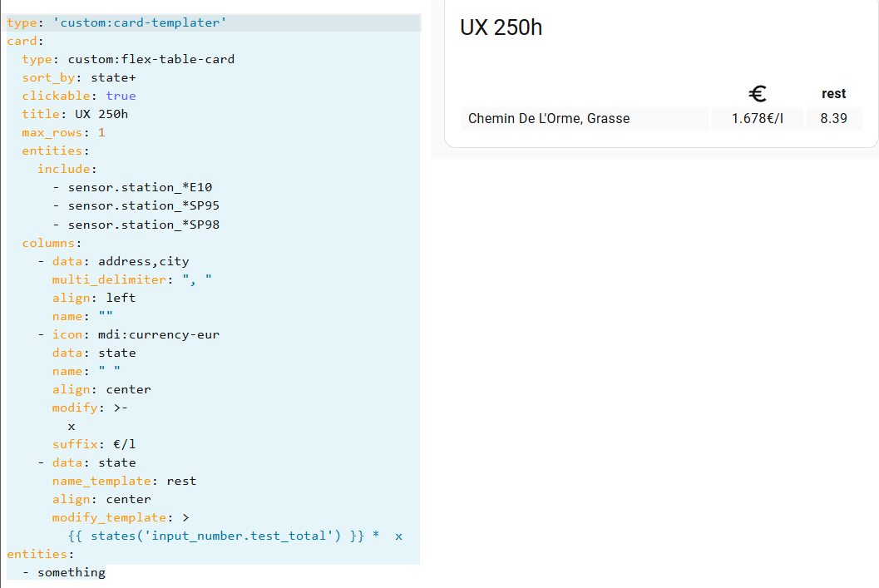The image size is (879, 588).
Task: Click the 'title: UX 250h' YAML line
Action: pyautogui.click(x=75, y=114)
